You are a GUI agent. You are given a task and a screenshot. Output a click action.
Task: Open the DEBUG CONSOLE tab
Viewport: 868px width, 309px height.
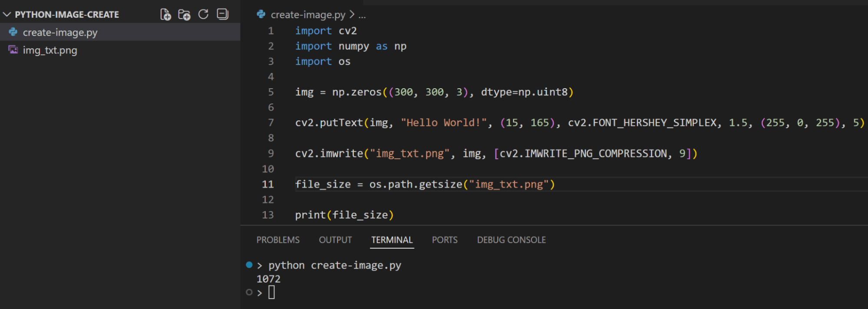(511, 240)
